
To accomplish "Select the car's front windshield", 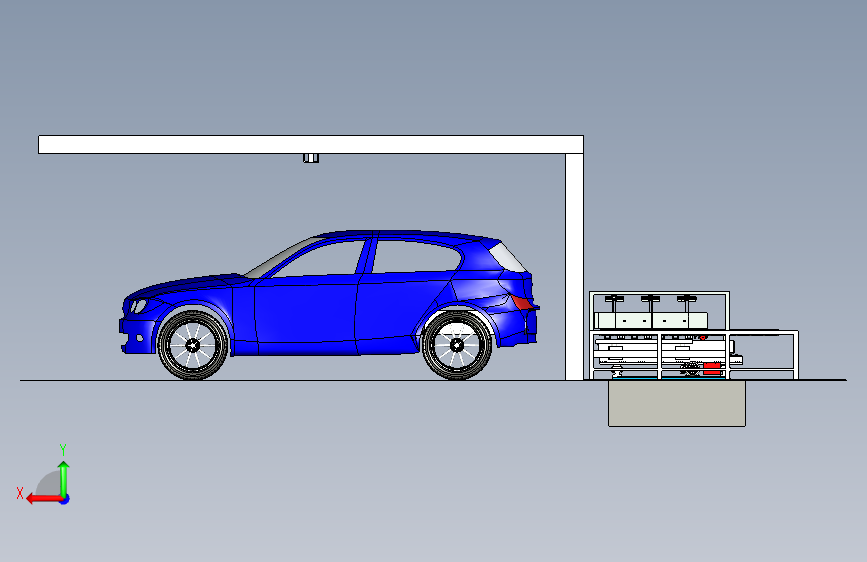I will pos(280,258).
